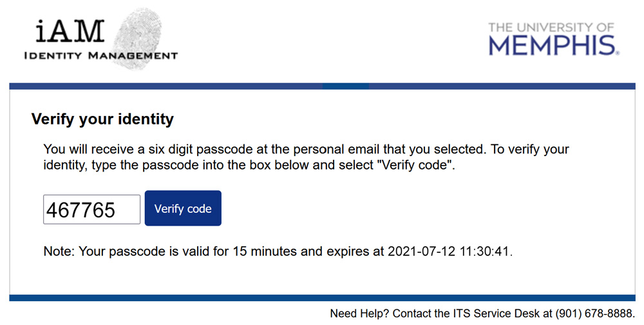This screenshot has height=325, width=644.
Task: Click the "Identity Management" subtitle under iAM
Action: [100, 55]
